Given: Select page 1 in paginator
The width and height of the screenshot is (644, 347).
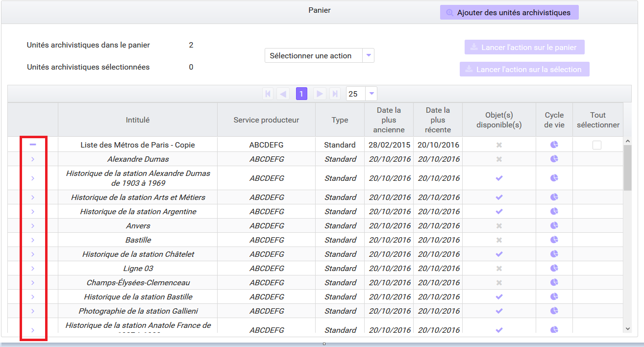Looking at the screenshot, I should [301, 94].
